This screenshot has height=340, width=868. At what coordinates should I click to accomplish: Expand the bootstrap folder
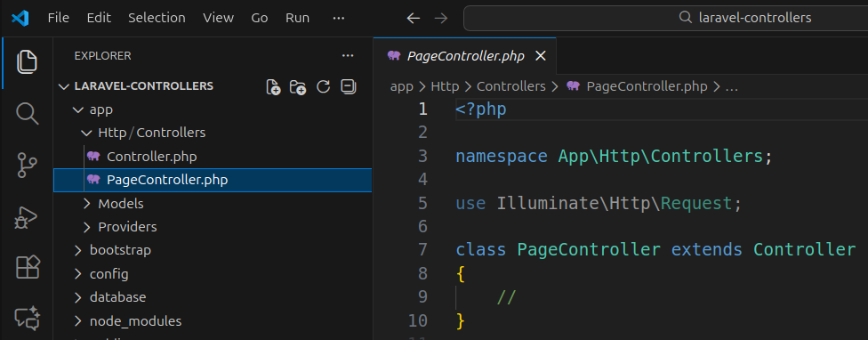pyautogui.click(x=213, y=250)
